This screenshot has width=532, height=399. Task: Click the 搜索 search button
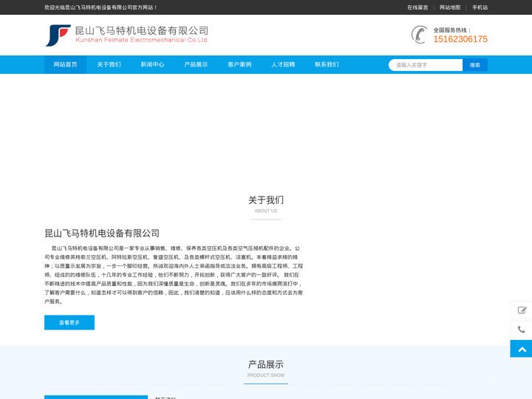tap(475, 65)
